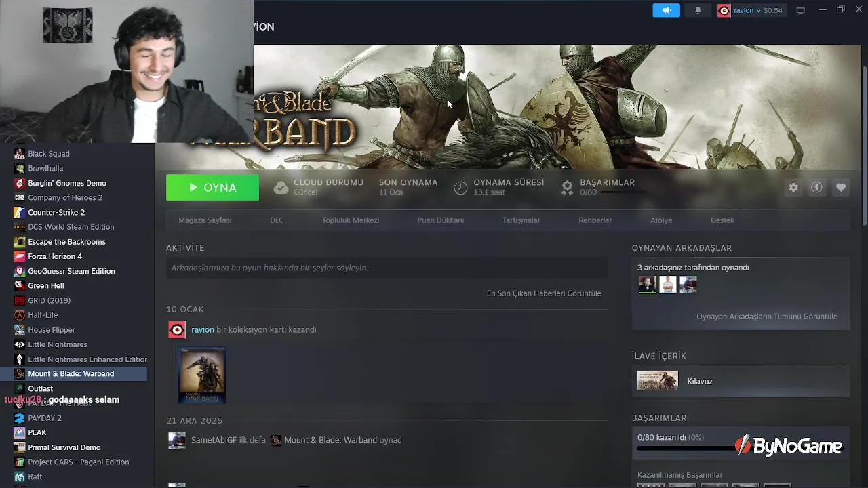Screen dimensions: 868x488
Task: Click the ravion avatar in the title bar
Action: pyautogui.click(x=724, y=10)
